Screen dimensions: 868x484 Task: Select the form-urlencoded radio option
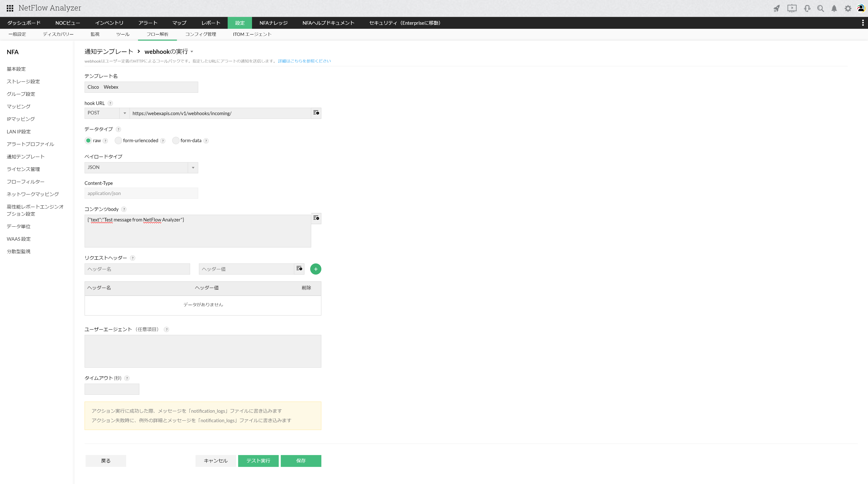point(118,141)
